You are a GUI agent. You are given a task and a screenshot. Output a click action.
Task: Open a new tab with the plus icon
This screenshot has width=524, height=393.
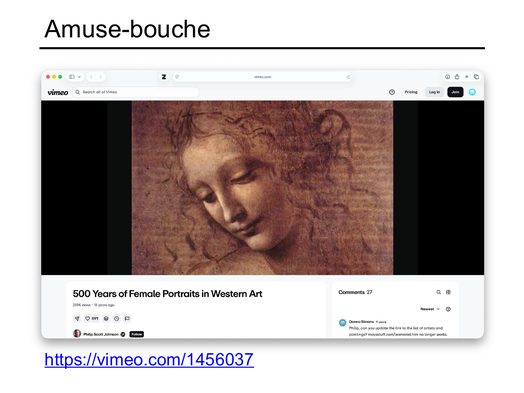pos(467,77)
